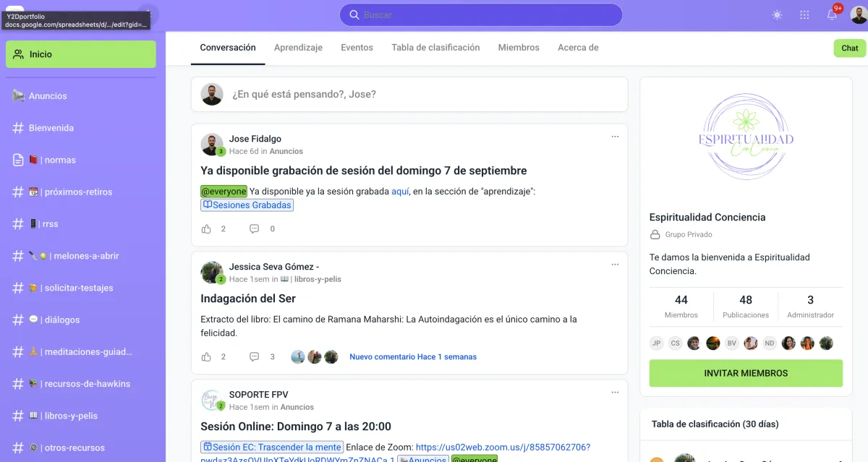This screenshot has width=868, height=462.
Task: View the 3 Administrador count
Action: 810,307
